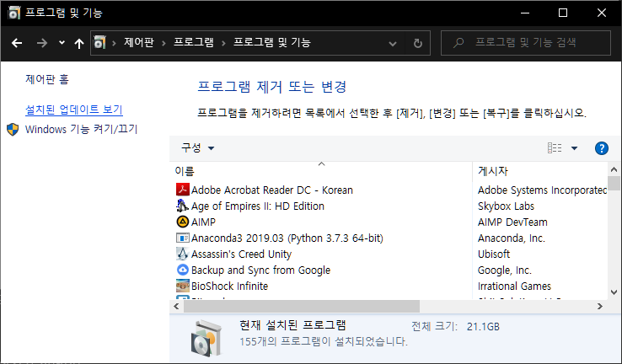Click the view mode icon
The width and height of the screenshot is (622, 364).
[x=555, y=148]
